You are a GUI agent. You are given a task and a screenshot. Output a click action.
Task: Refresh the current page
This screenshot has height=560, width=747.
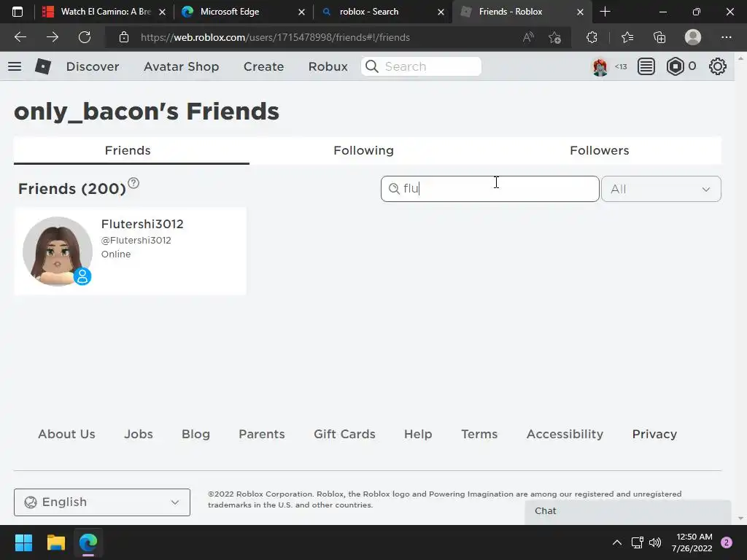[x=85, y=37]
